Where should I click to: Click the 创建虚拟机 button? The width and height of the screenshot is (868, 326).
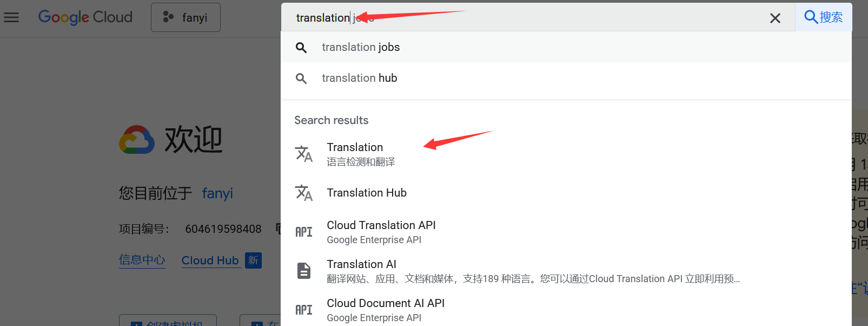pyautogui.click(x=168, y=321)
